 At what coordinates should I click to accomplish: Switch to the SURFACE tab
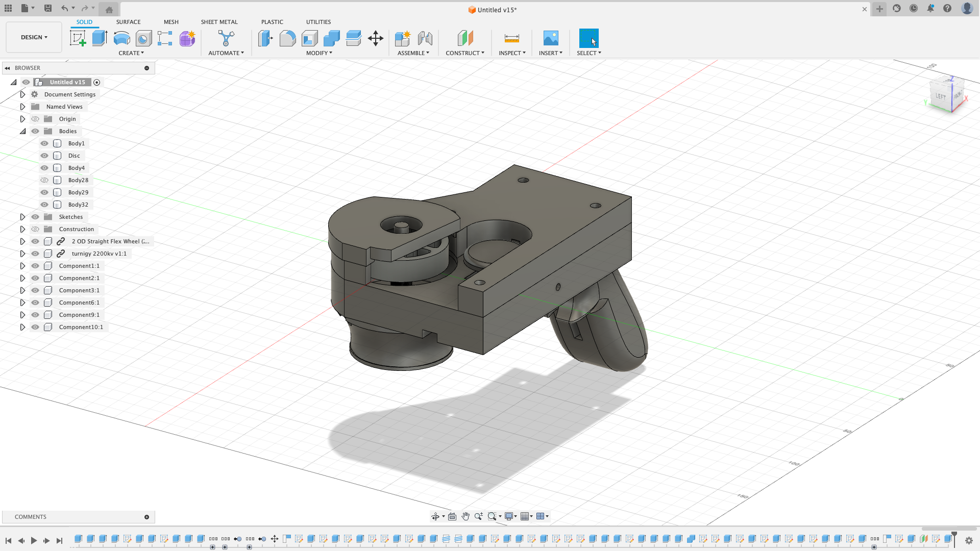click(128, 22)
